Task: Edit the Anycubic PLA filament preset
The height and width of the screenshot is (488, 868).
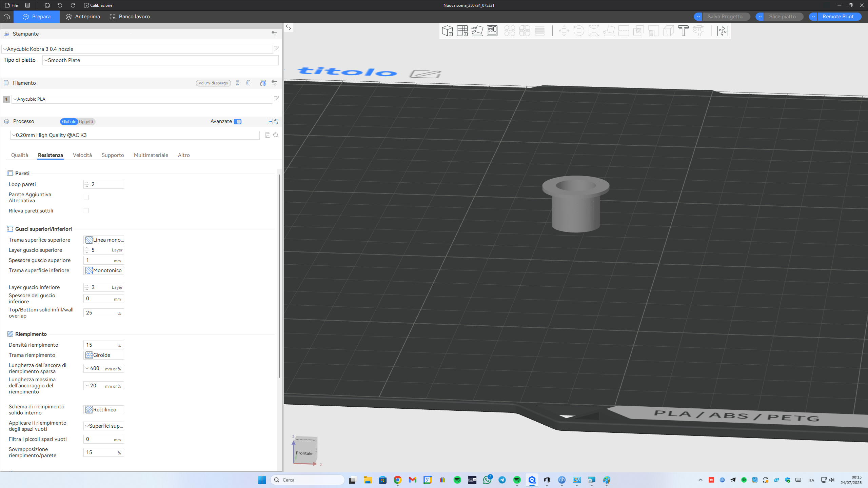Action: pyautogui.click(x=277, y=99)
